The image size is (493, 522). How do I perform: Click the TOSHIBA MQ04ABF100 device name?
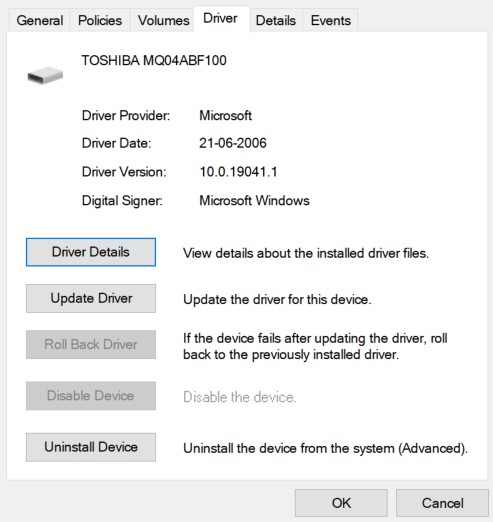pyautogui.click(x=154, y=60)
